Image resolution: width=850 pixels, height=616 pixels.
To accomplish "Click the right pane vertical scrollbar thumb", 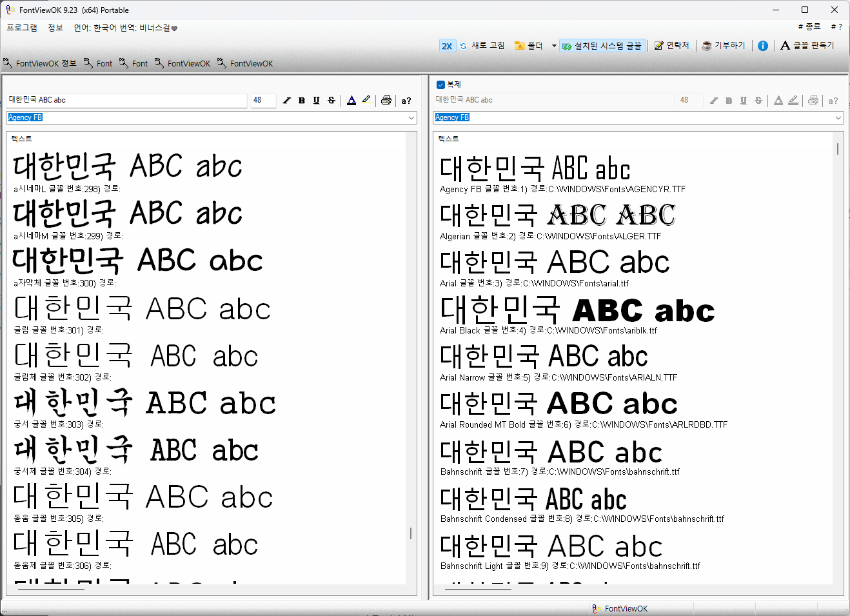I will pyautogui.click(x=838, y=149).
